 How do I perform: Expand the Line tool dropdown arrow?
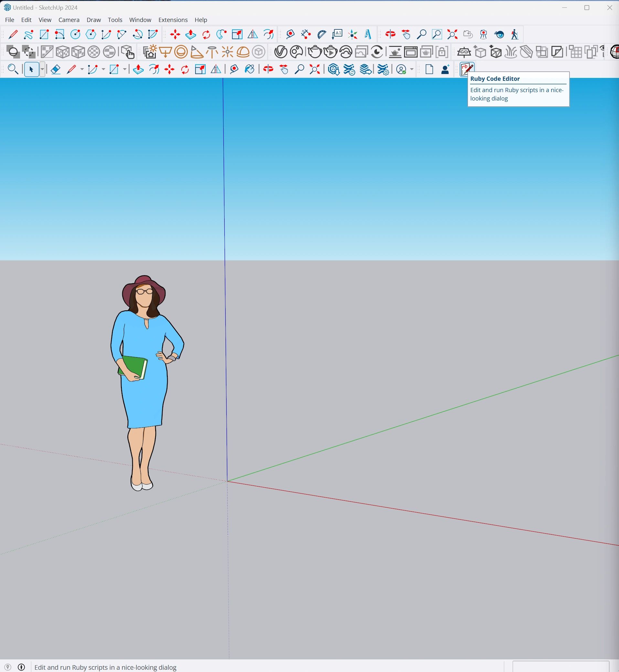82,69
